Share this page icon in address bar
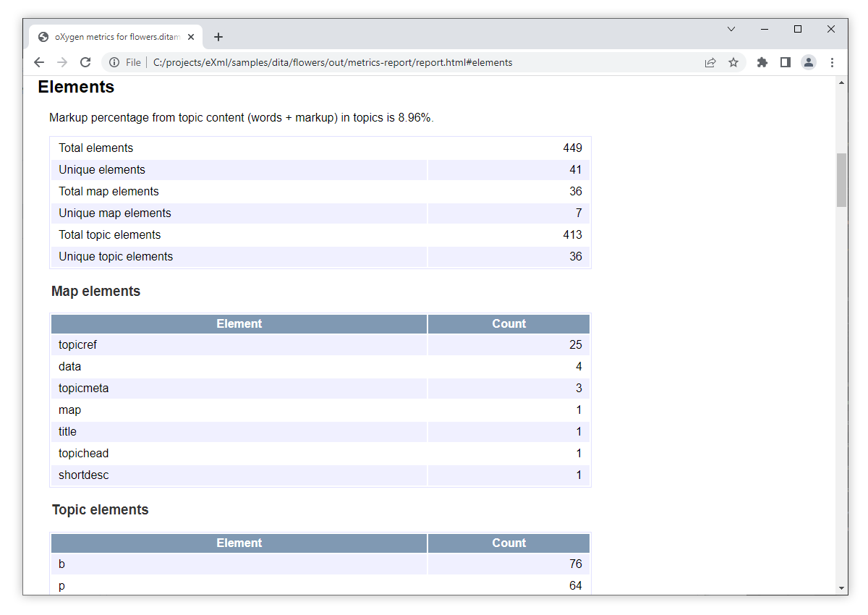This screenshot has width=868, height=615. [710, 62]
